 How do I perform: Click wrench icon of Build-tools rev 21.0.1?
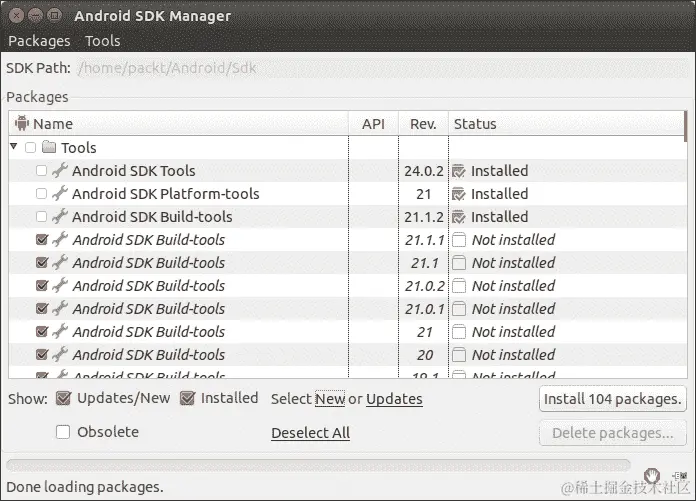[60, 308]
